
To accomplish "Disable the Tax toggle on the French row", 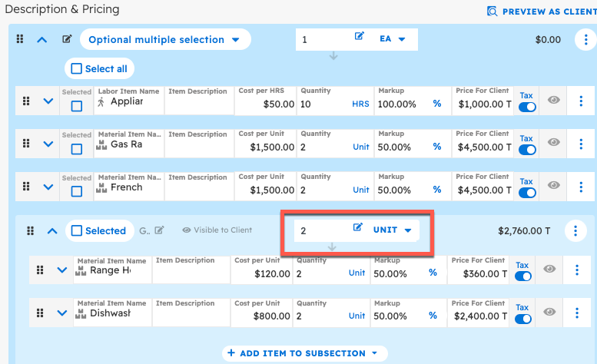I will click(526, 193).
